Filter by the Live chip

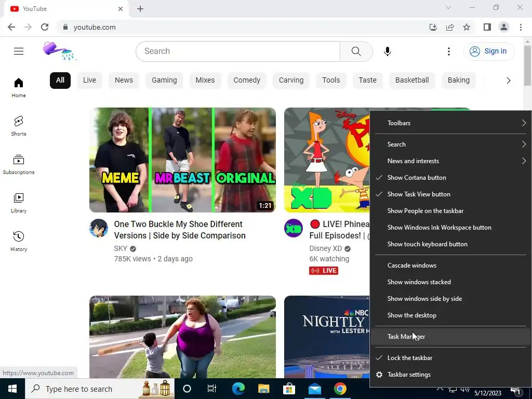coord(89,81)
